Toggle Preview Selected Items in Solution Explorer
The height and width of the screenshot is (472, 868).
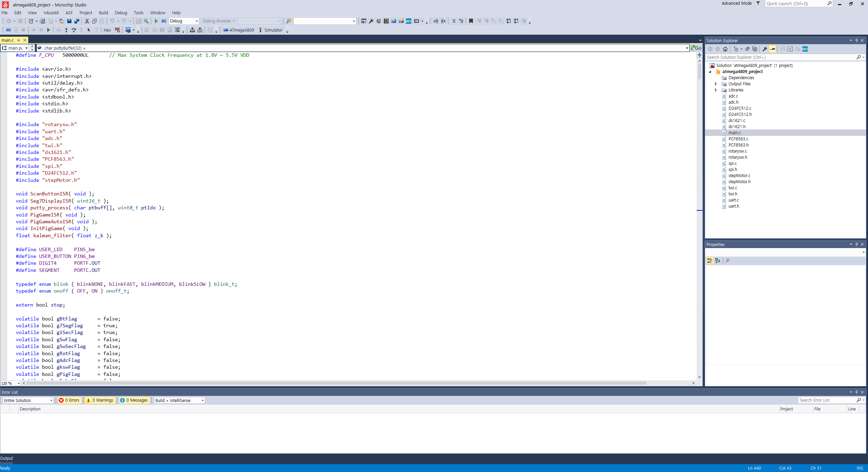click(x=772, y=49)
